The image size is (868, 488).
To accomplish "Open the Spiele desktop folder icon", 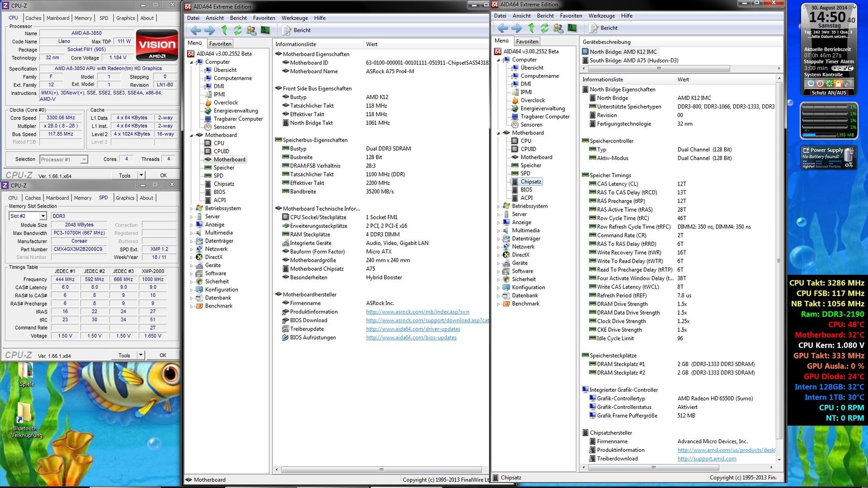I will (x=26, y=374).
